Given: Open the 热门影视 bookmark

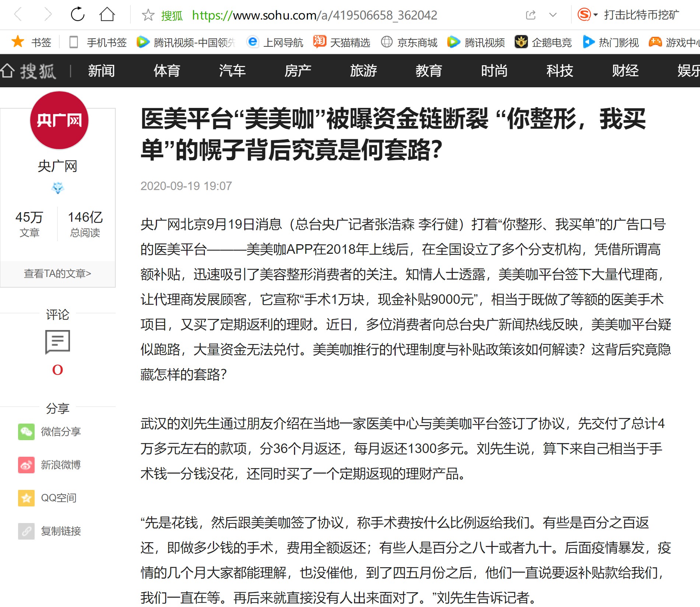Looking at the screenshot, I should pos(610,42).
